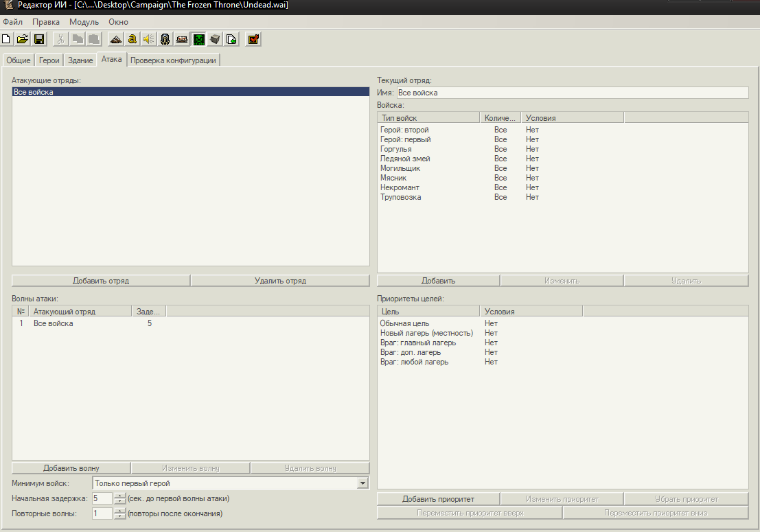Create a new file with the blank page icon
The width and height of the screenshot is (760, 532).
7,39
